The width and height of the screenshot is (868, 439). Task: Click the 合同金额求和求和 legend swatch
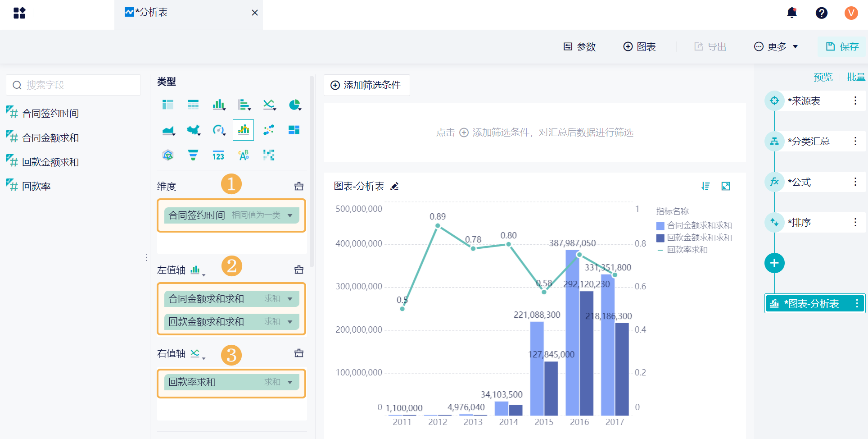coord(660,225)
